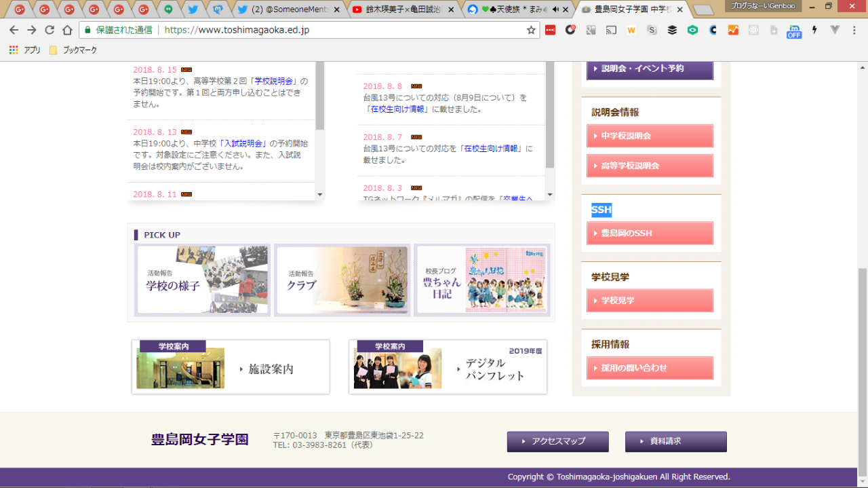Click the home icon in the toolbar
The height and width of the screenshot is (488, 868).
[67, 30]
